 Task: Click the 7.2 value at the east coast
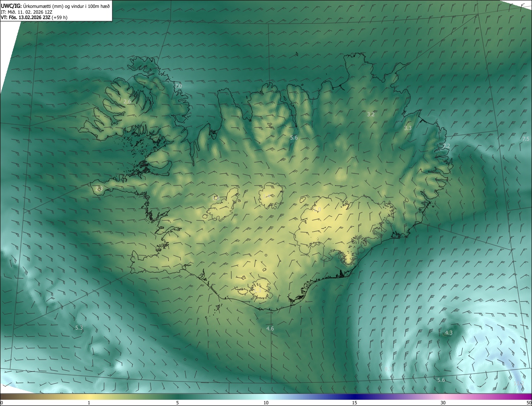pyautogui.click(x=446, y=146)
